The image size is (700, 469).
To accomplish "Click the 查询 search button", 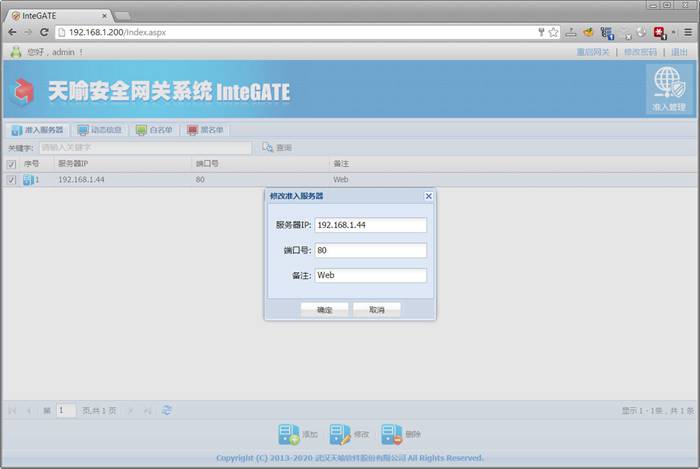I will tap(277, 147).
